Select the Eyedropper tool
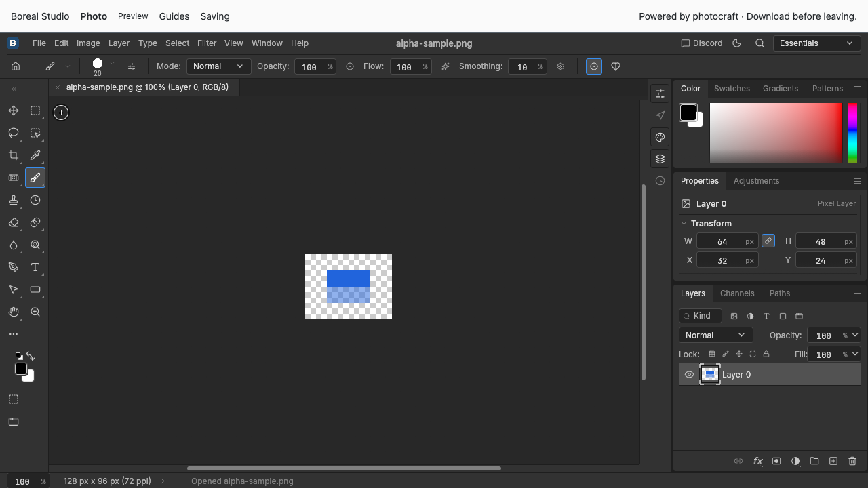The image size is (868, 488). pyautogui.click(x=35, y=155)
